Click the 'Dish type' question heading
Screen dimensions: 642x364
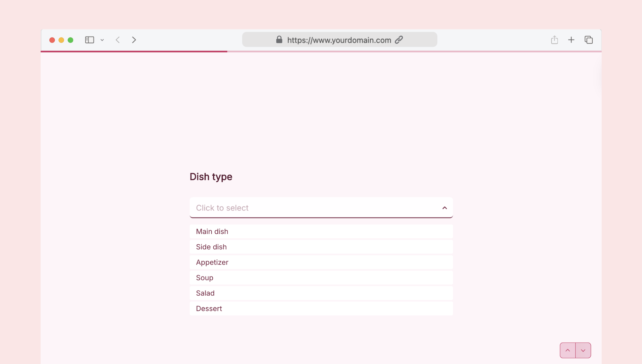(211, 177)
